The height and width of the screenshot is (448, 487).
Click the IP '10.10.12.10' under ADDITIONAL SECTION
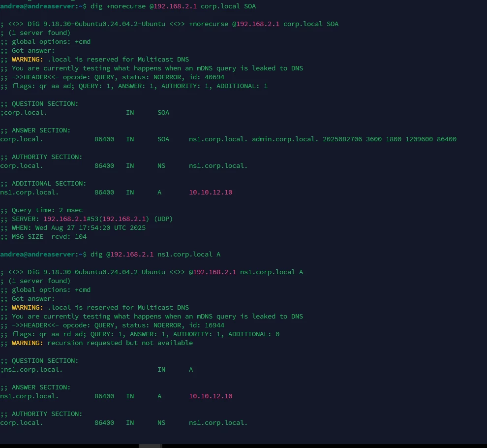(211, 192)
